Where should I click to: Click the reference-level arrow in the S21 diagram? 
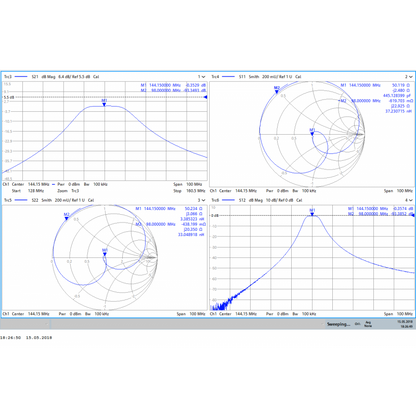206,97
